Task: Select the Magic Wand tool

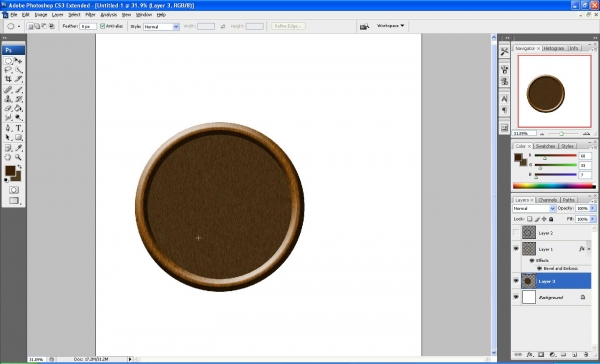Action: [x=18, y=70]
